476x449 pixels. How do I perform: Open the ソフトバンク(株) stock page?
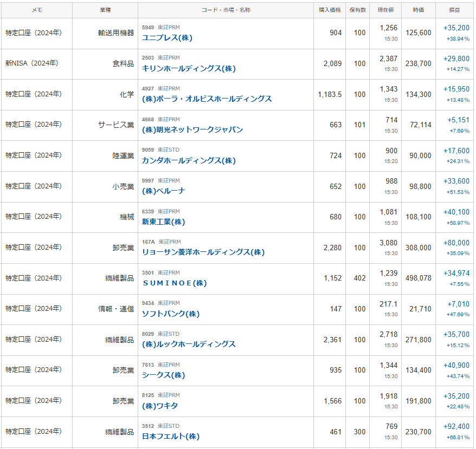pyautogui.click(x=171, y=314)
